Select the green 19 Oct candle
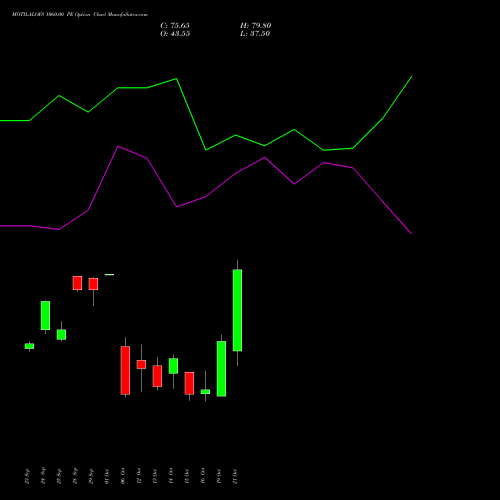 pyautogui.click(x=221, y=369)
